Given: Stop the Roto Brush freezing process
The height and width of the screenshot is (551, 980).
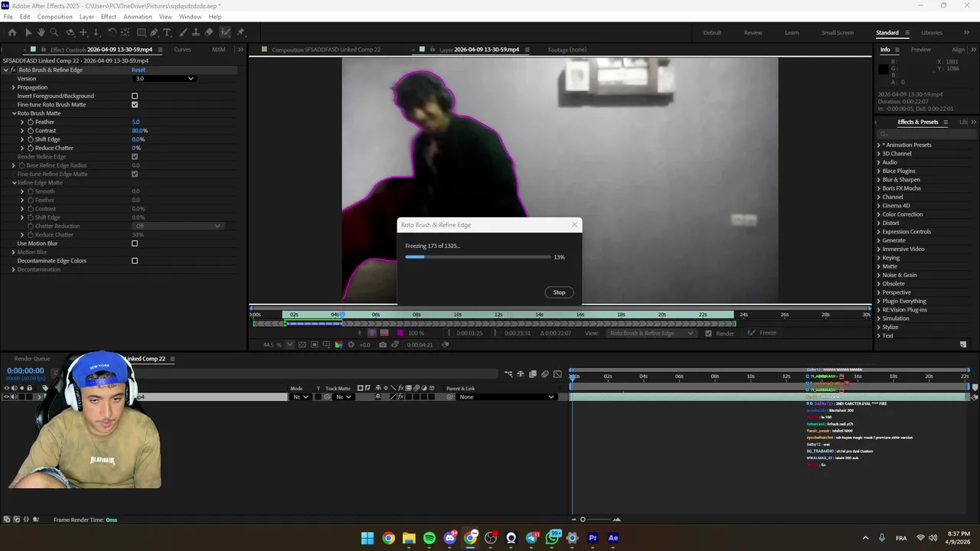Looking at the screenshot, I should [x=559, y=292].
